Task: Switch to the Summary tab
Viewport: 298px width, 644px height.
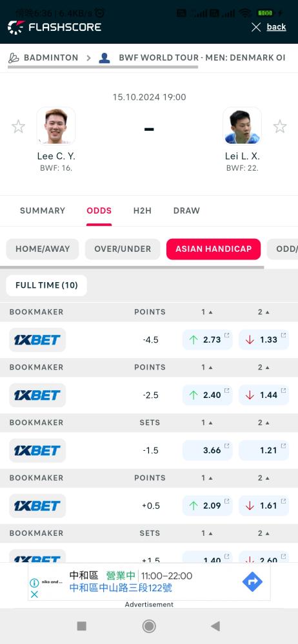Action: click(x=43, y=211)
